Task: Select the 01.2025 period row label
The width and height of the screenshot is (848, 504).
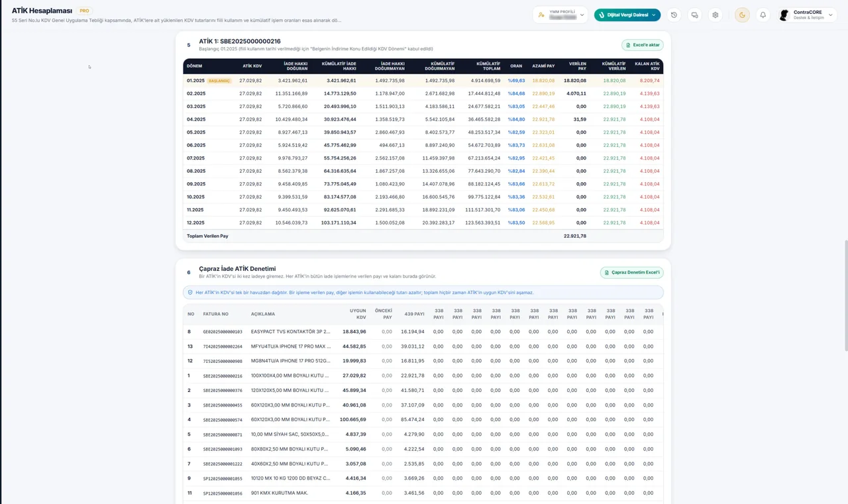Action: tap(195, 81)
